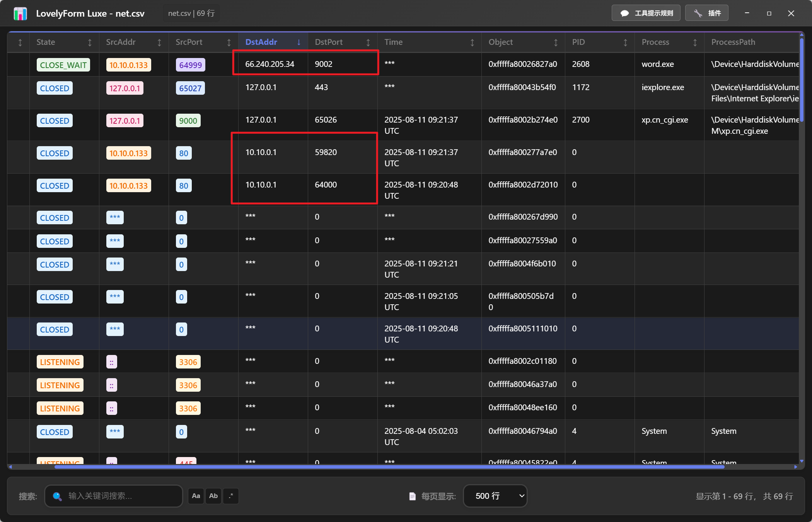Toggle the Aa case-sensitive search option
812x522 pixels.
coord(196,496)
